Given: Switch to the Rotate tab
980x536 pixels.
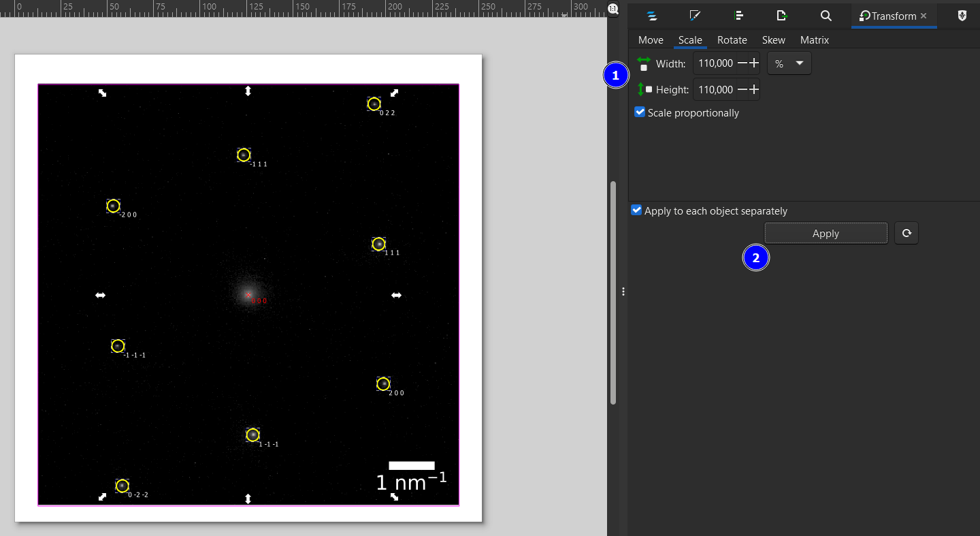Looking at the screenshot, I should (732, 40).
